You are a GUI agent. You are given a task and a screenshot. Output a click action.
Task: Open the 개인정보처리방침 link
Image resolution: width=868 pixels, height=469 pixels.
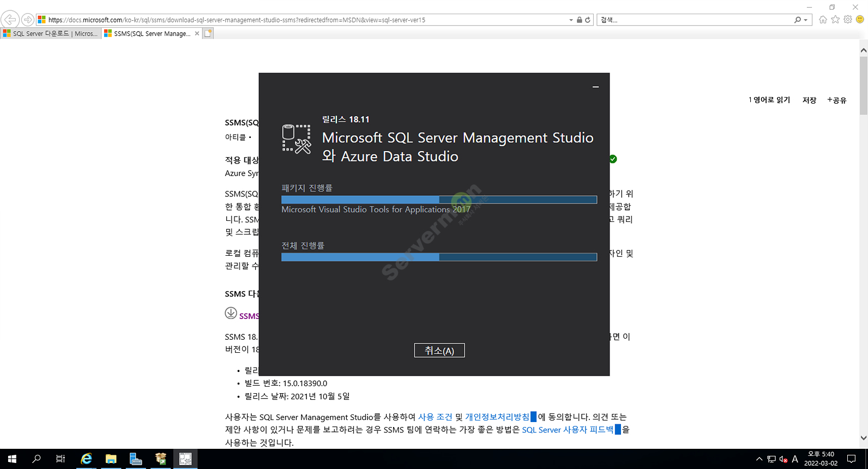pyautogui.click(x=497, y=417)
